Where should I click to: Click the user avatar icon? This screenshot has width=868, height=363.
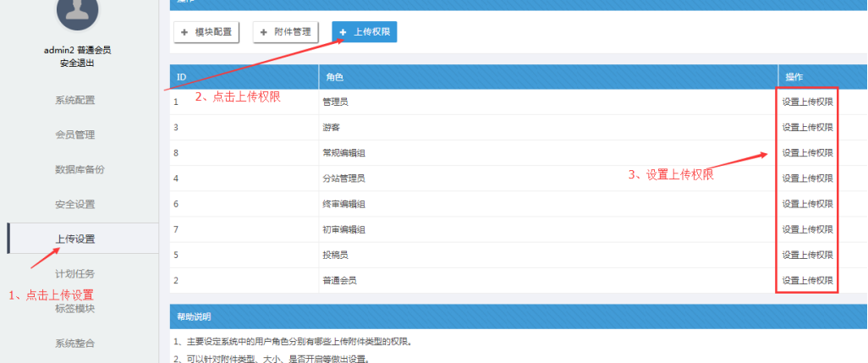tap(77, 13)
